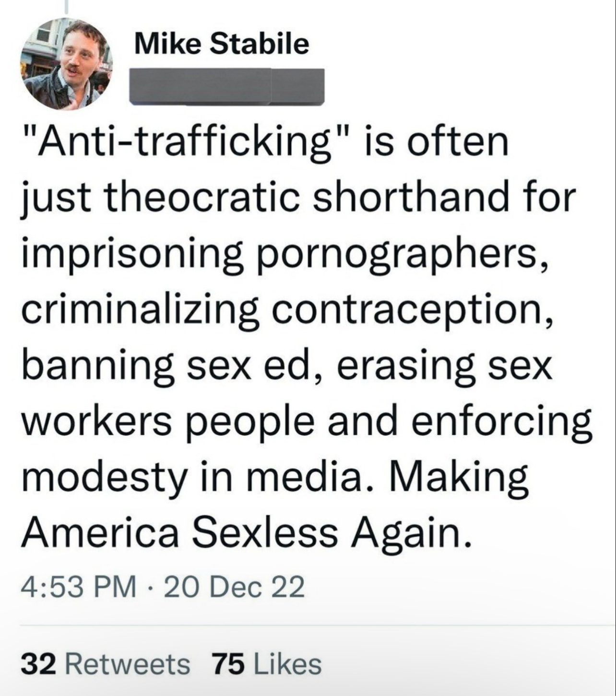This screenshot has height=696, width=616.
Task: Open the 32 Retweets list
Action: tap(105, 664)
